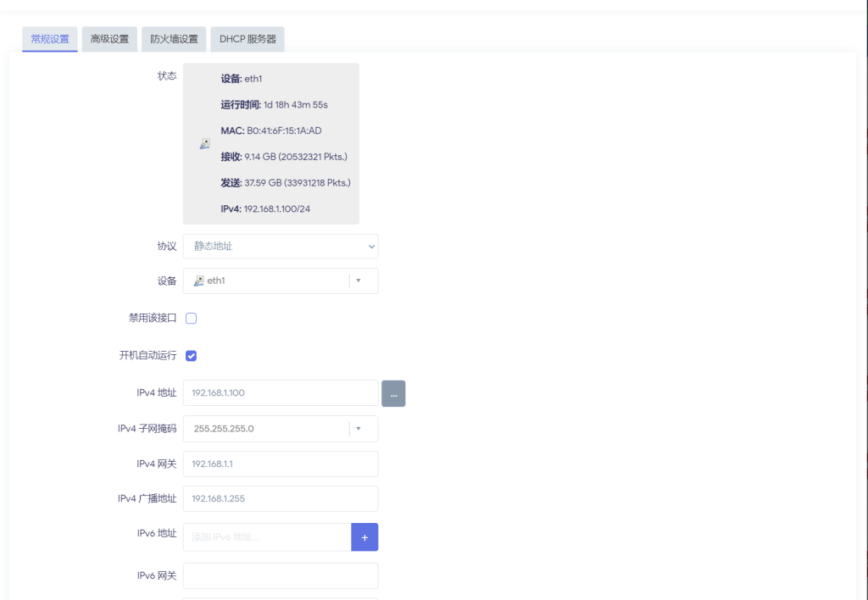Click the ellipsis button beside IPv4 地址
Image resolution: width=868 pixels, height=600 pixels.
coord(393,393)
